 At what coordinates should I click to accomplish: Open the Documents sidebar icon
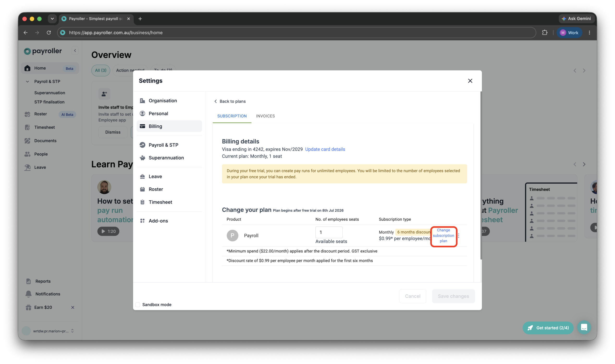pos(27,141)
